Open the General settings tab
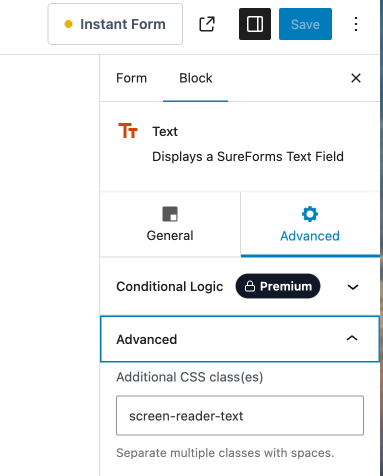This screenshot has height=476, width=383. coord(170,224)
